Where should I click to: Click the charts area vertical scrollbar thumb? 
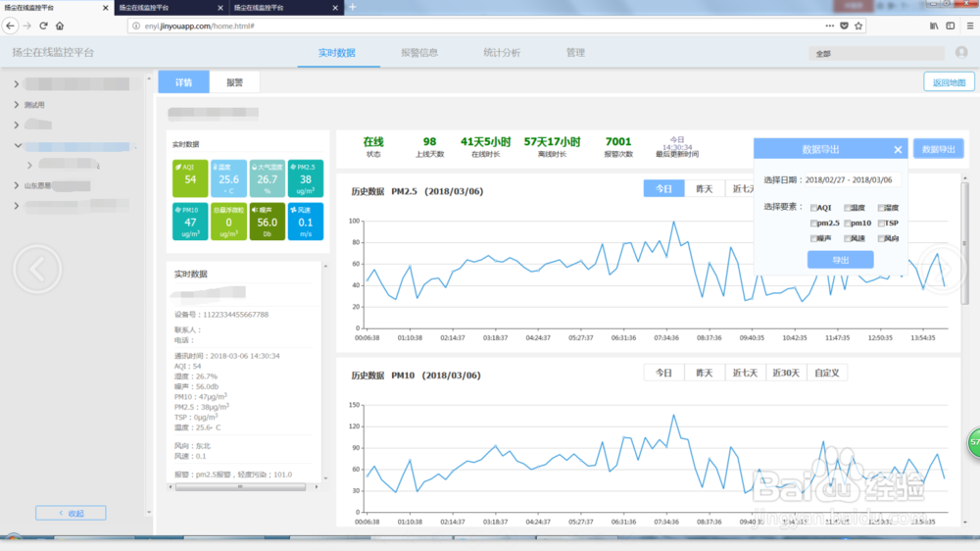tap(964, 244)
